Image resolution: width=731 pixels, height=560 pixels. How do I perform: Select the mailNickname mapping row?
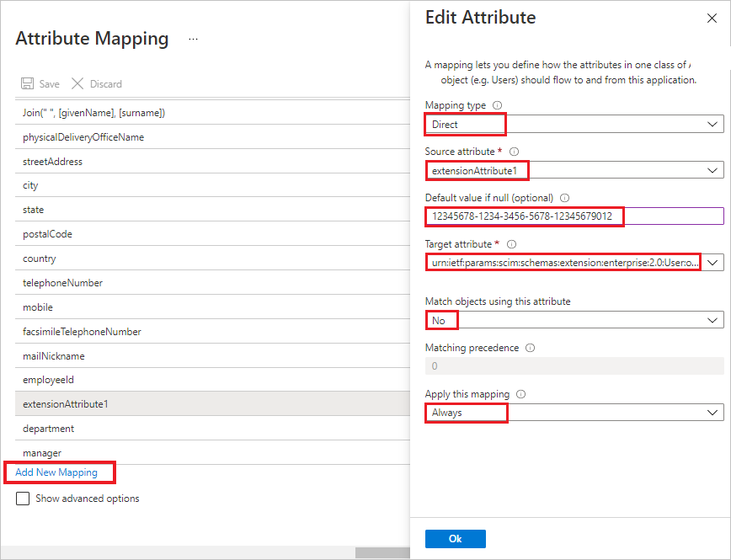(x=212, y=355)
